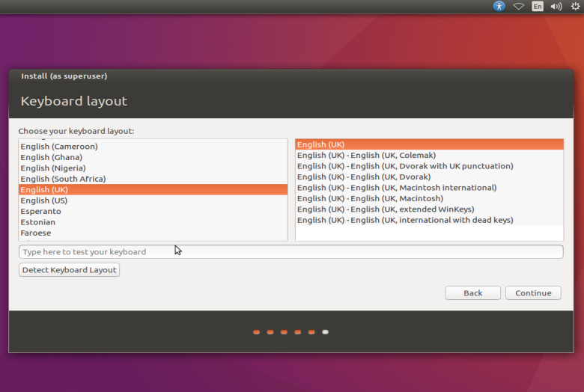Select English (US) layout
The width and height of the screenshot is (584, 392).
153,200
